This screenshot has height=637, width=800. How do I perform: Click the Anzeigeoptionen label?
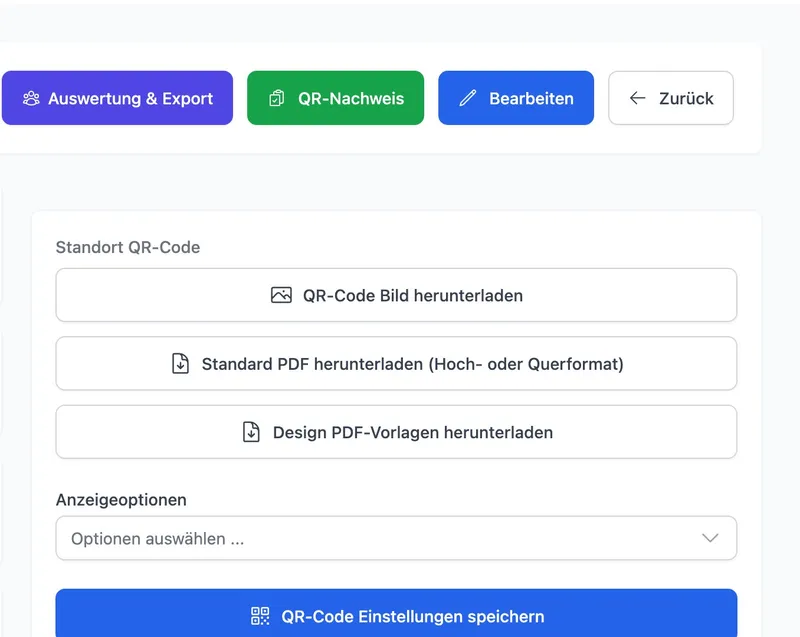121,500
